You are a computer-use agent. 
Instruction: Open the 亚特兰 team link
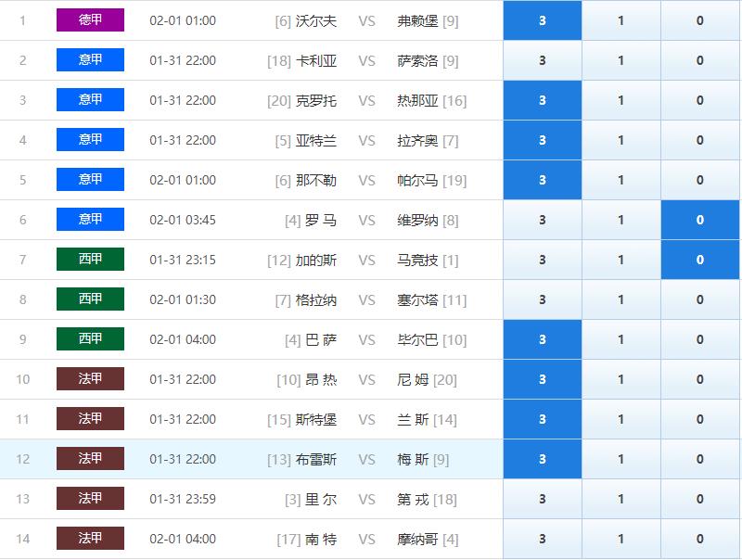point(316,140)
